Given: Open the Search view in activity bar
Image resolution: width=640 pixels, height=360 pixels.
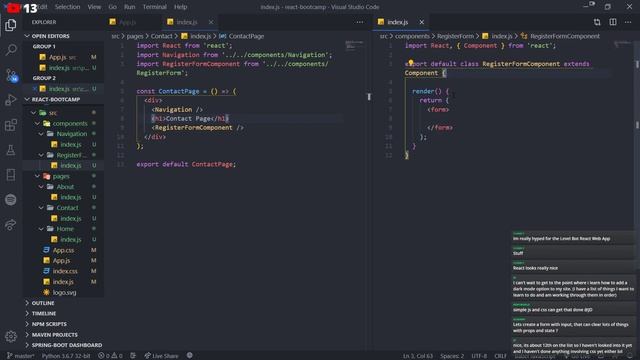Looking at the screenshot, I should coord(11,50).
